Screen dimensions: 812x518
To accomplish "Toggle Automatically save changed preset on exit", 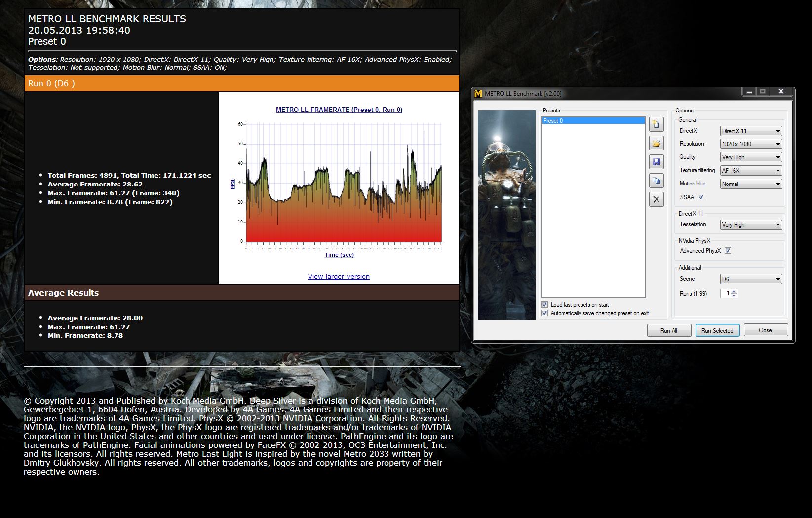I will pyautogui.click(x=544, y=313).
